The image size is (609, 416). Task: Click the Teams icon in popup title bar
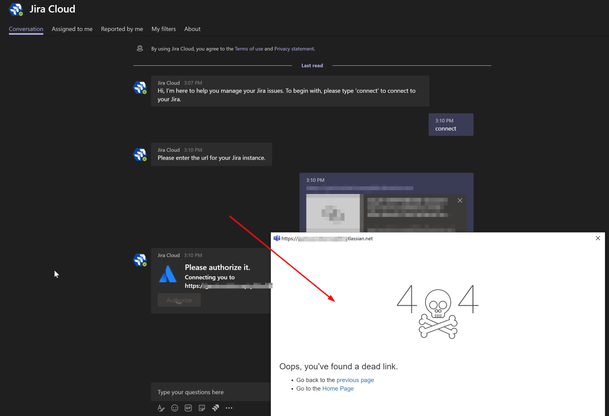(277, 238)
